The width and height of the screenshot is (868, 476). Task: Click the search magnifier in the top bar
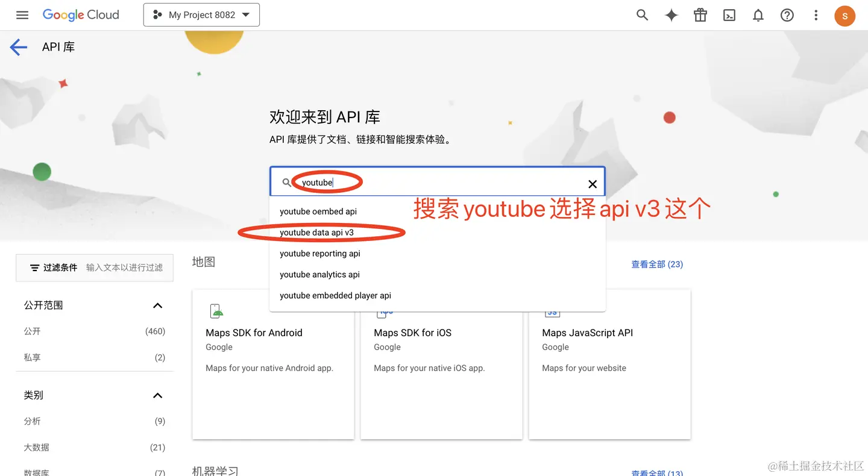[643, 15]
